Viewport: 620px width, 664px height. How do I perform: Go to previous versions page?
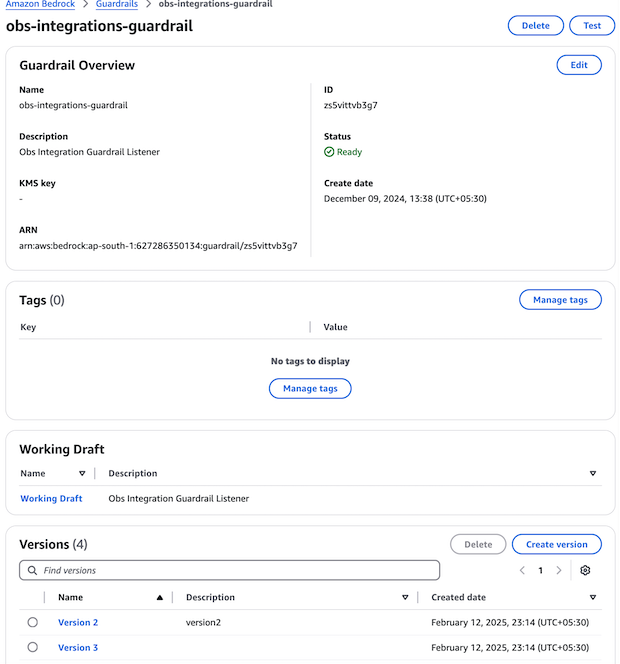pyautogui.click(x=522, y=570)
